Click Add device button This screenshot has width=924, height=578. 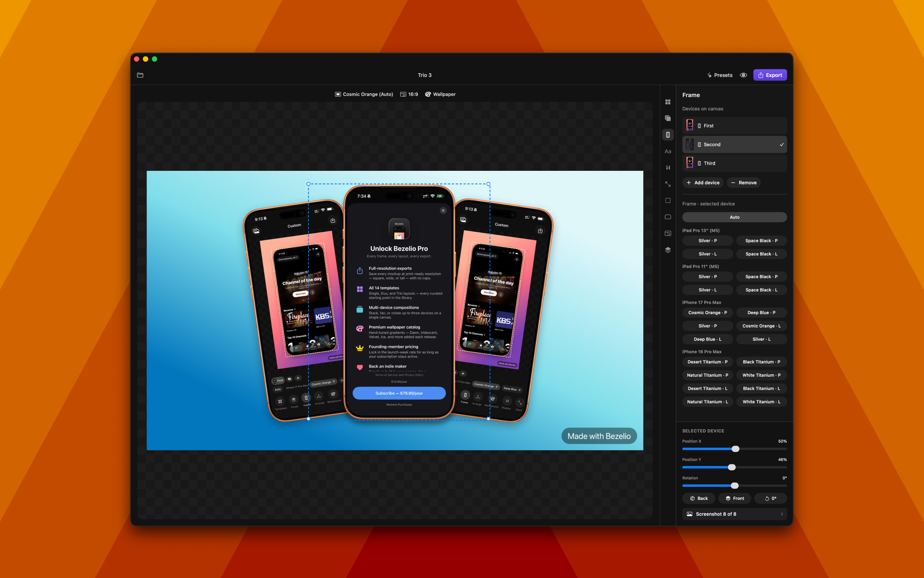(x=703, y=183)
